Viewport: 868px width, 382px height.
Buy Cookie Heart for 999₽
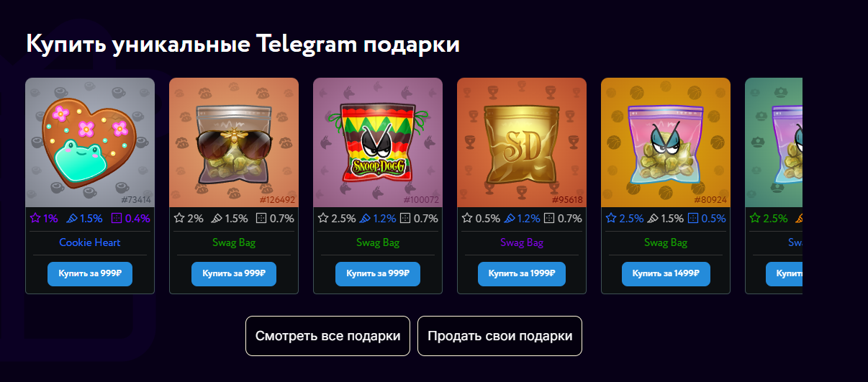[90, 274]
